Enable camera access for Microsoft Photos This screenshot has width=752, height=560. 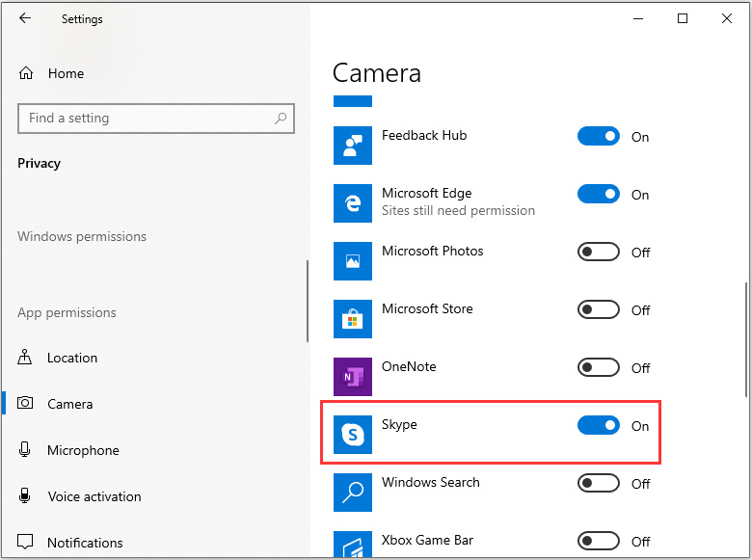point(598,253)
